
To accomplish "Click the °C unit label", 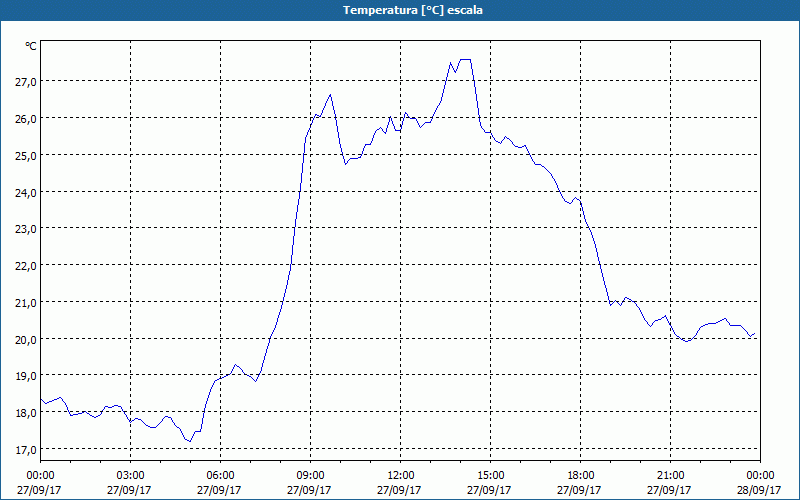I will pos(31,46).
